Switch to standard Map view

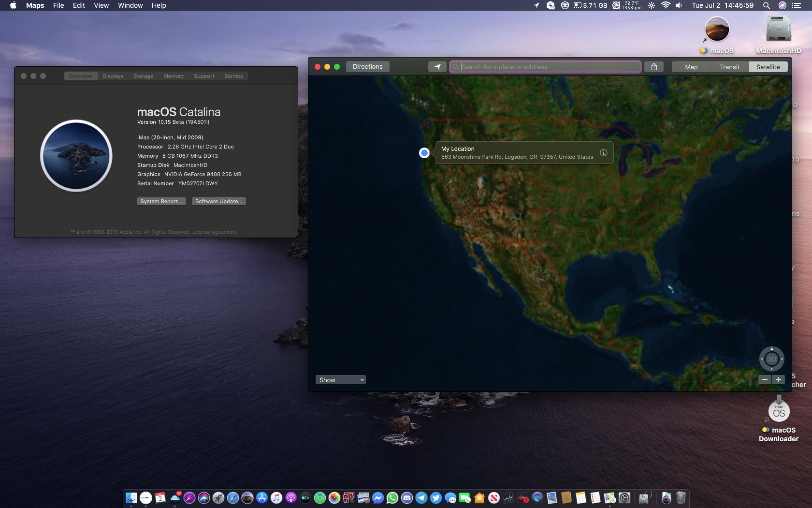[691, 67]
